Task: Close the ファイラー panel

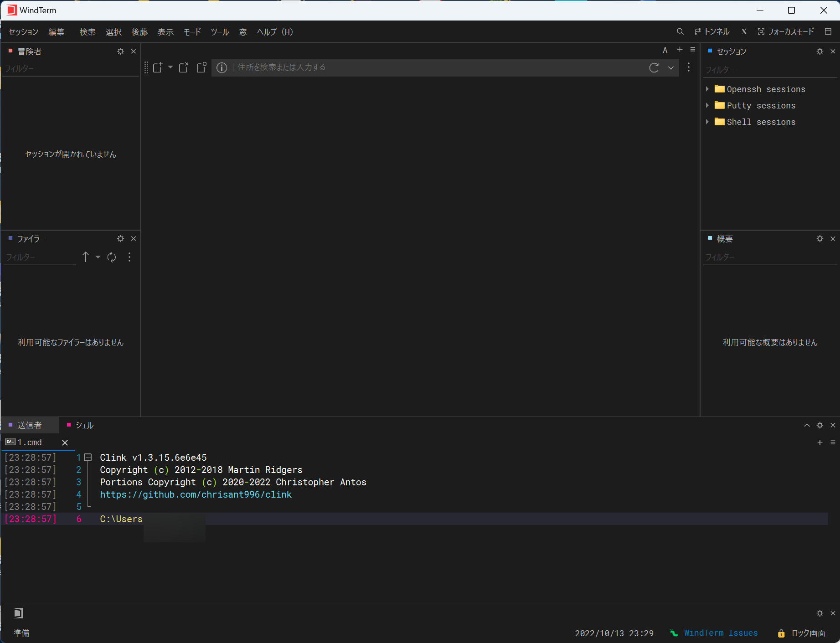Action: click(134, 239)
